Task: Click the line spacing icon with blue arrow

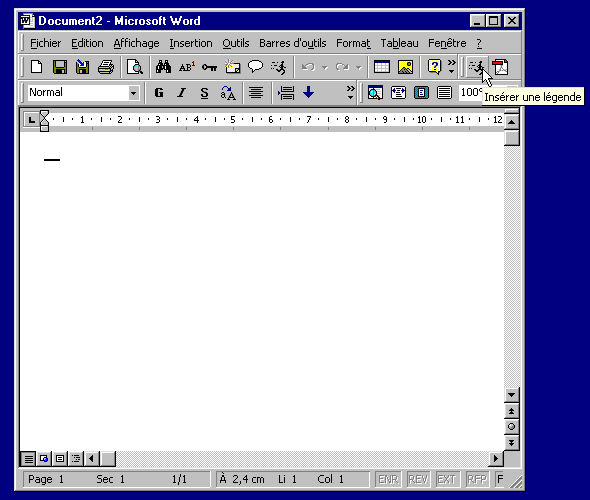Action: [x=286, y=93]
